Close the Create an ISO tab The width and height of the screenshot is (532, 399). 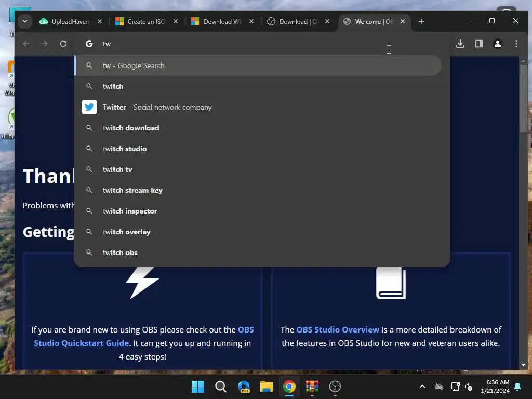click(176, 21)
